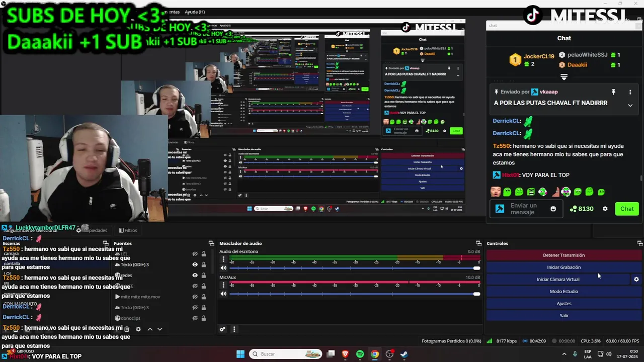Click the microphone tray icon
This screenshot has width=644, height=362.
[575, 354]
